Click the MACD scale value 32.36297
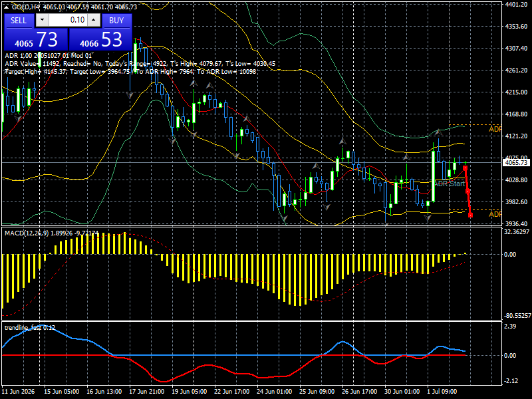532x399 pixels. [x=517, y=232]
